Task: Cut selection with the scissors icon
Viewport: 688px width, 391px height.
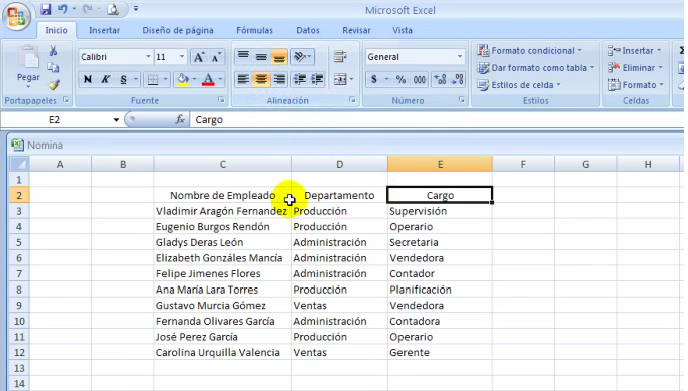Action: click(54, 50)
